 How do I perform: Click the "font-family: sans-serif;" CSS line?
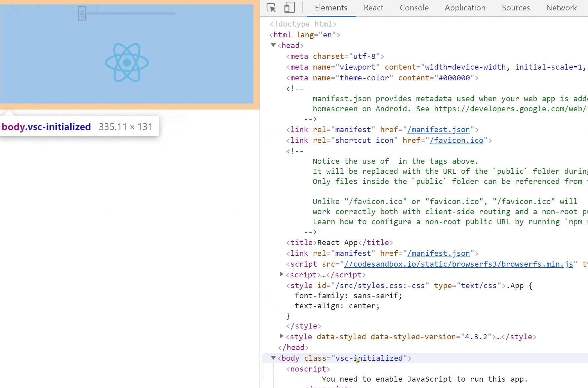click(x=348, y=296)
